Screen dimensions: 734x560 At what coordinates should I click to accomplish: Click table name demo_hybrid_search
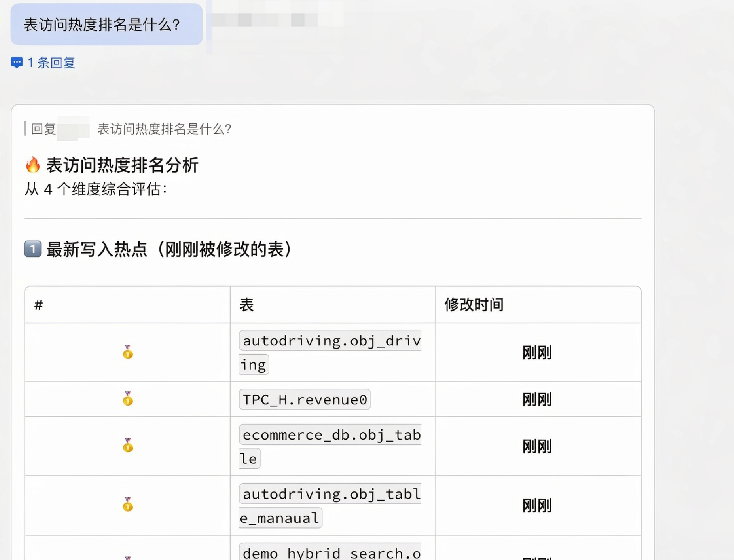coord(330,552)
